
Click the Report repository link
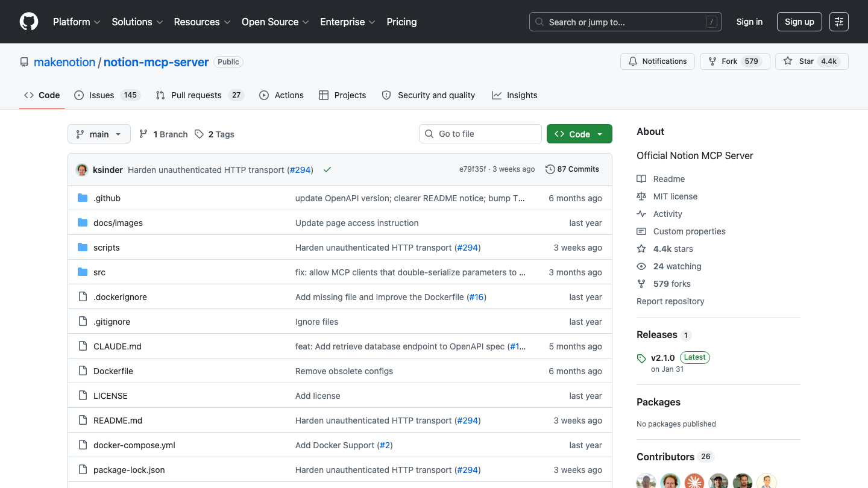point(670,301)
